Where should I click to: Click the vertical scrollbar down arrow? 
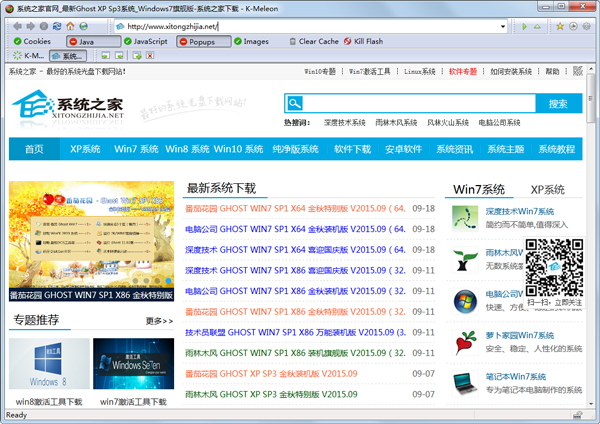(x=591, y=403)
